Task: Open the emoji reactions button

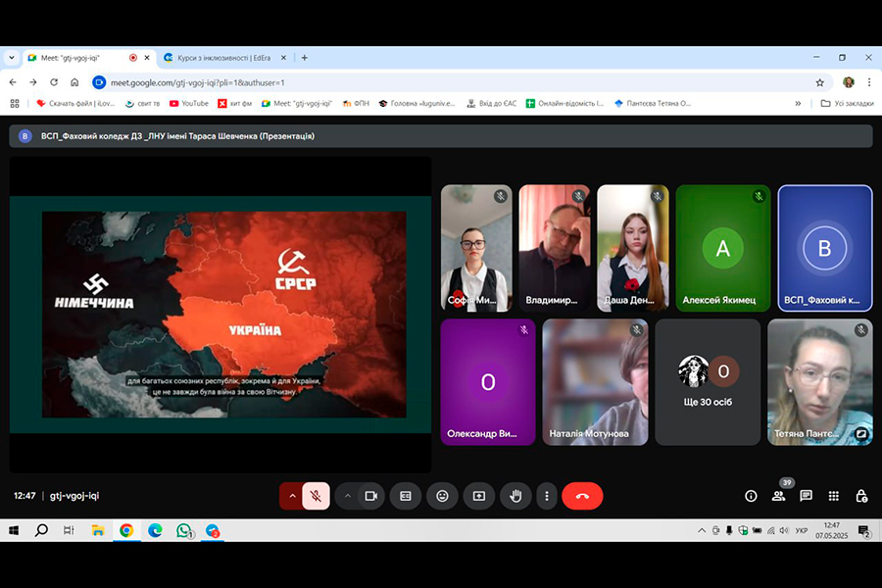Action: tap(442, 496)
